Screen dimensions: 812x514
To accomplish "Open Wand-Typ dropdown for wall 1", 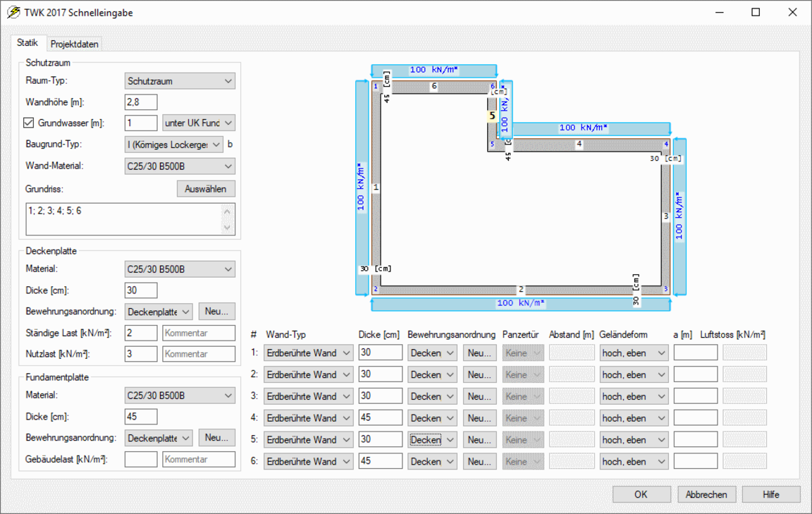I will coord(308,353).
